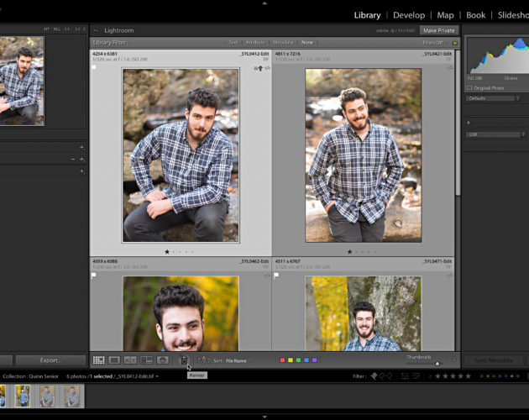This screenshot has width=529, height=420.
Task: Select the Text library filter
Action: pyautogui.click(x=233, y=43)
